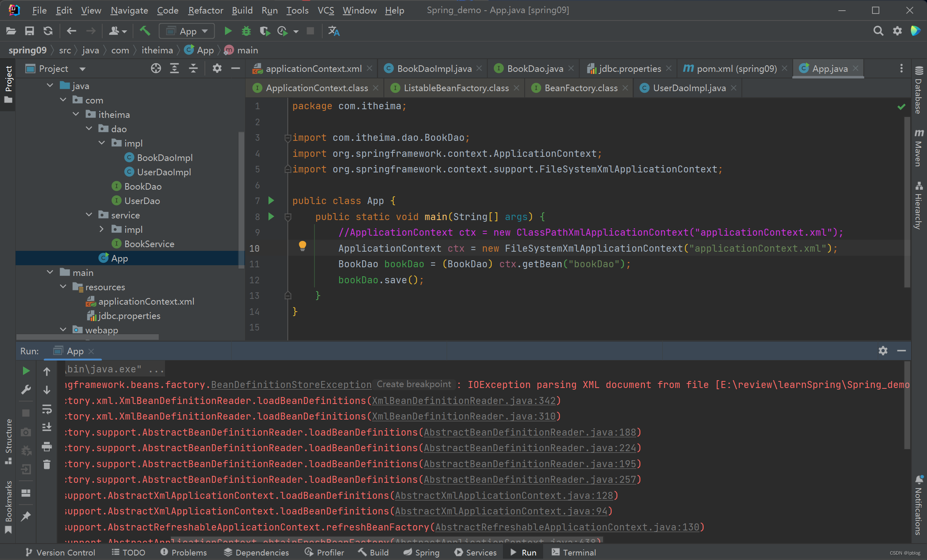
Task: Click itheima in breadcrumb bar
Action: click(157, 50)
